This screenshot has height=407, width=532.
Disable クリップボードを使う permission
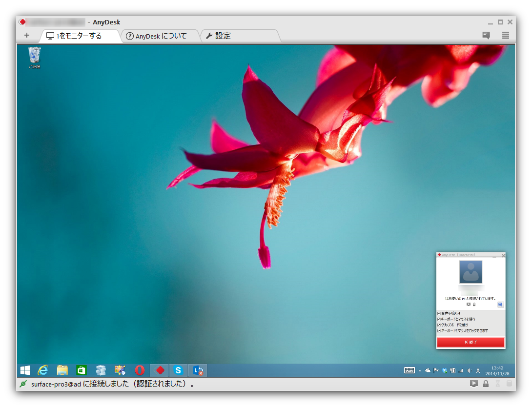[x=439, y=325]
